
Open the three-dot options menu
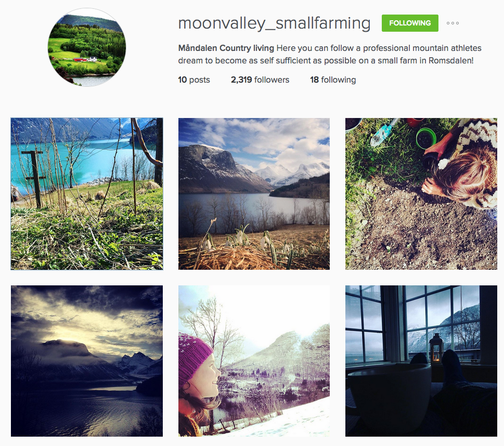pos(453,23)
